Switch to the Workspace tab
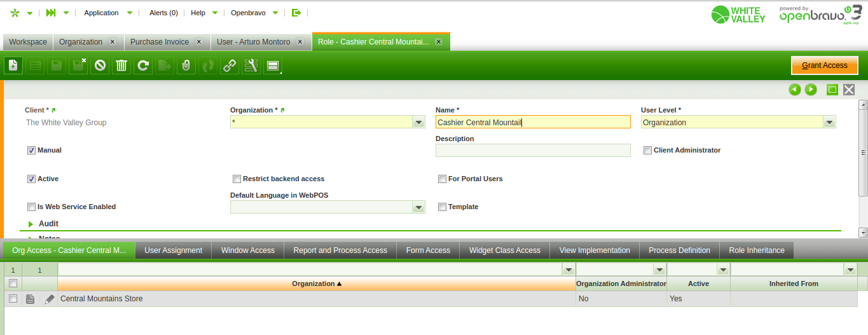This screenshot has height=335, width=868. [28, 42]
